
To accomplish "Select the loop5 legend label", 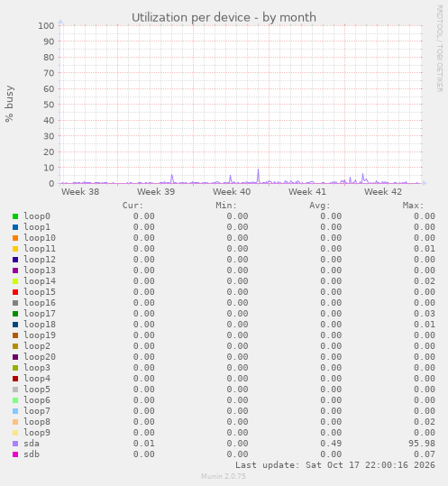I will click(37, 390).
